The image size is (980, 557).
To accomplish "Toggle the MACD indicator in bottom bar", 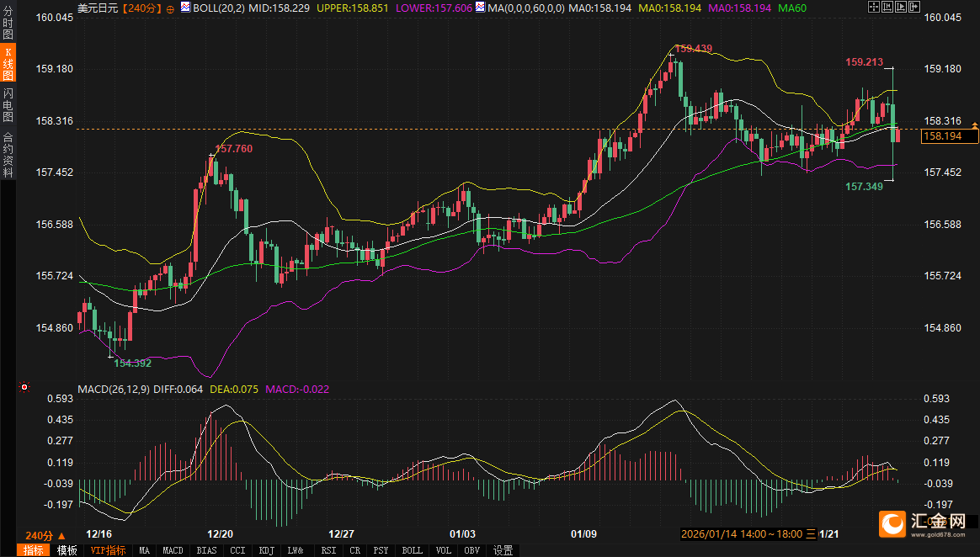I will click(173, 551).
